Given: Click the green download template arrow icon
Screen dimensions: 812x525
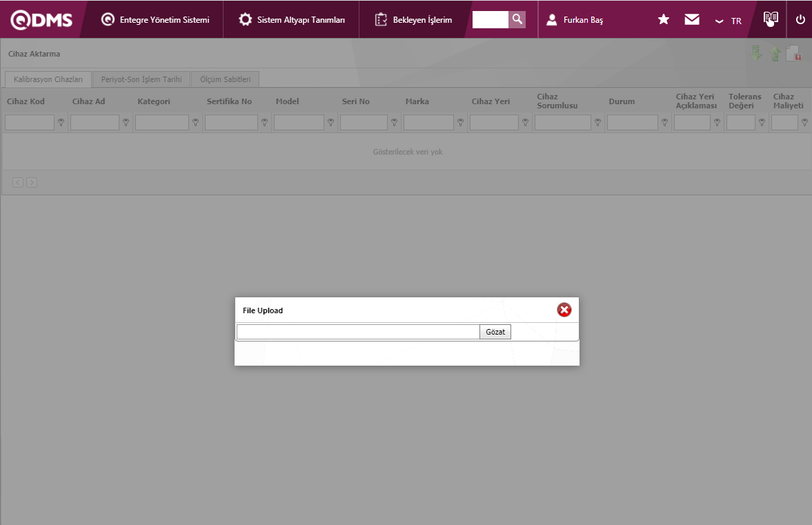Looking at the screenshot, I should [756, 54].
